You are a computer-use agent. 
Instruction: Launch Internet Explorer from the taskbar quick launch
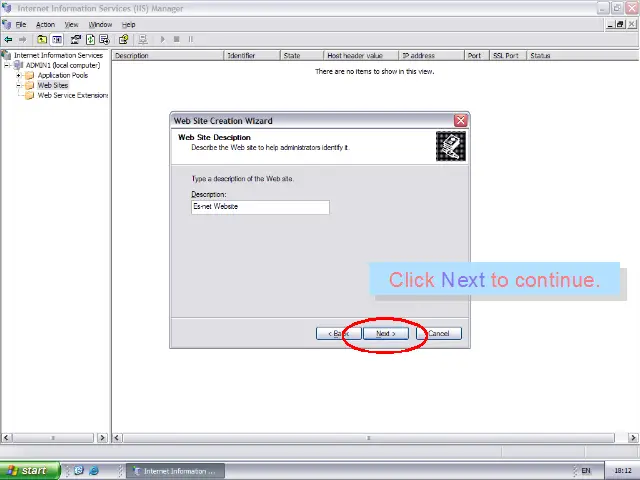pos(94,470)
